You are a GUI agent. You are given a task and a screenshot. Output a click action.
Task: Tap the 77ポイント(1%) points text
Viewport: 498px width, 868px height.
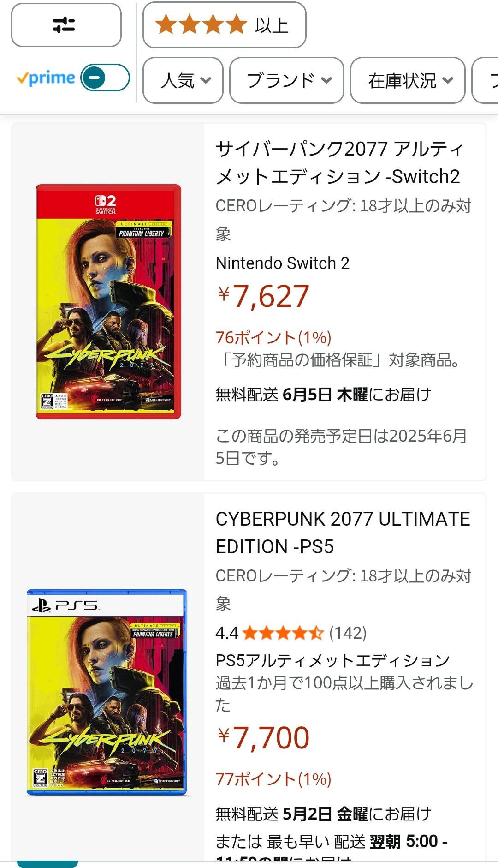point(273,779)
